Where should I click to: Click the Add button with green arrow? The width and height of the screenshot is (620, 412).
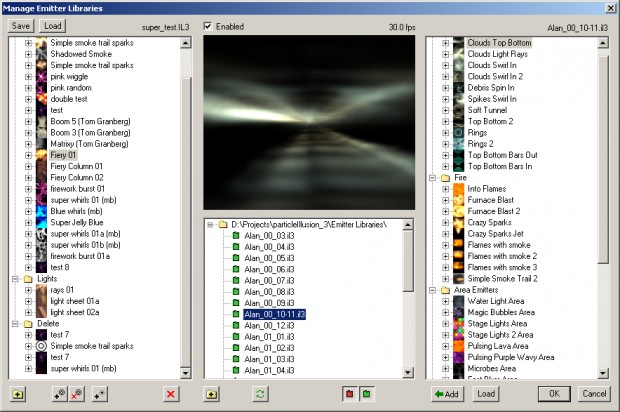[447, 394]
